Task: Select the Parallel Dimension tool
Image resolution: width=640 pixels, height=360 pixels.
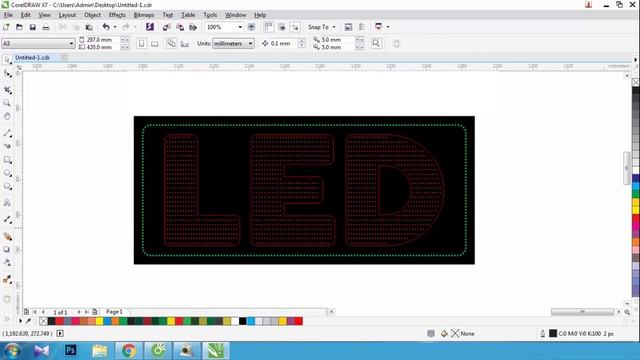Action: click(x=7, y=220)
